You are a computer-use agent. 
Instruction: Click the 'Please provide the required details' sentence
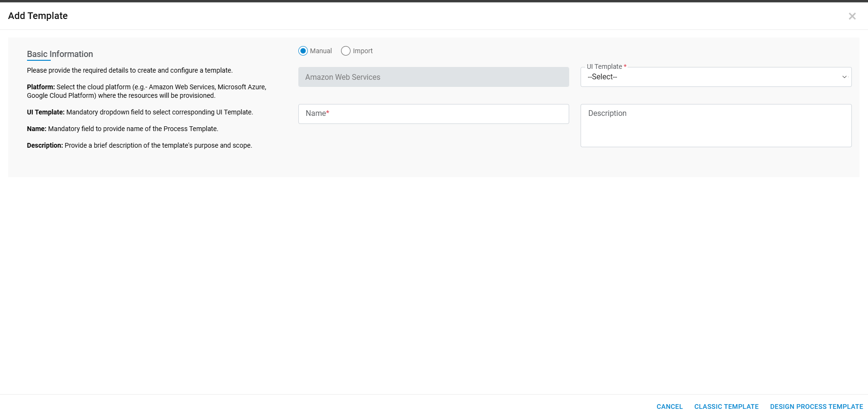129,70
